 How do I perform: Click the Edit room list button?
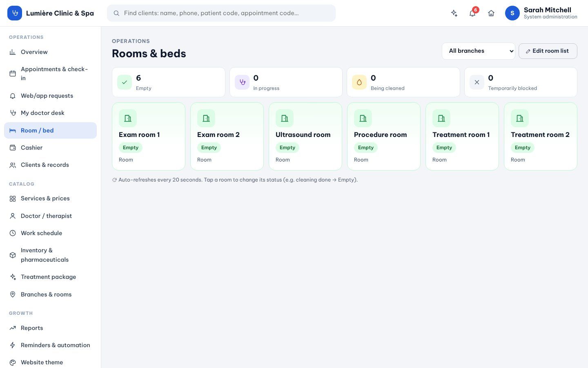(x=548, y=51)
